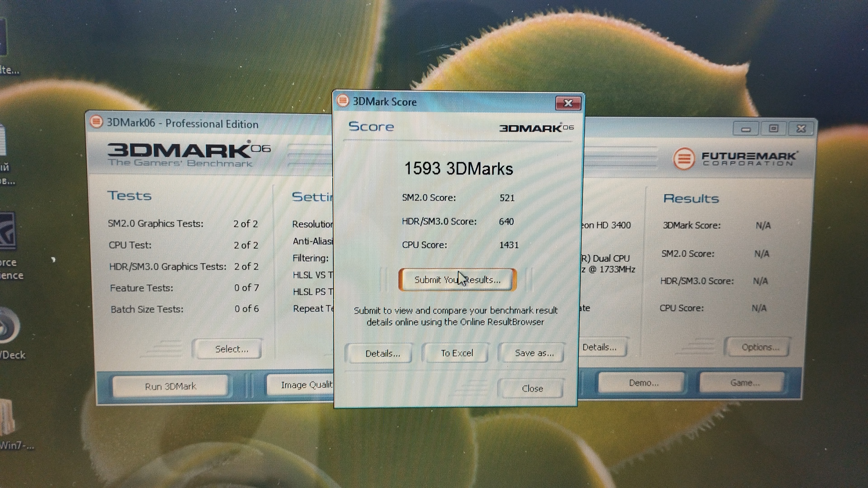Close 3DMark Score dialog with red X
Image resolution: width=868 pixels, height=488 pixels.
pos(568,103)
